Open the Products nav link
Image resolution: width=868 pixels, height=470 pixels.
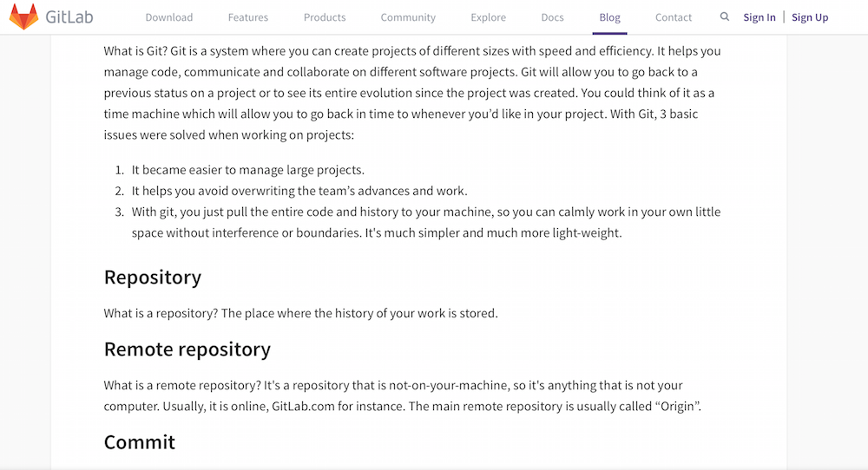(x=325, y=17)
